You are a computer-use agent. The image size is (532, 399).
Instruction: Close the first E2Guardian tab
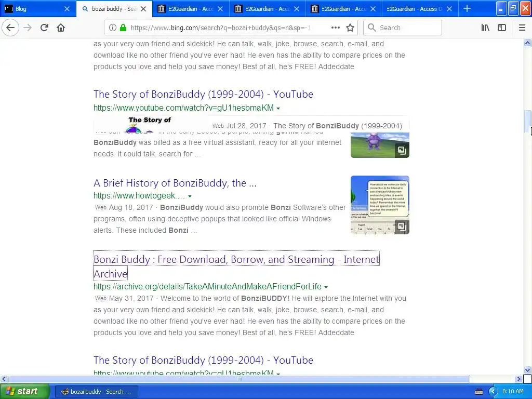coord(220,9)
